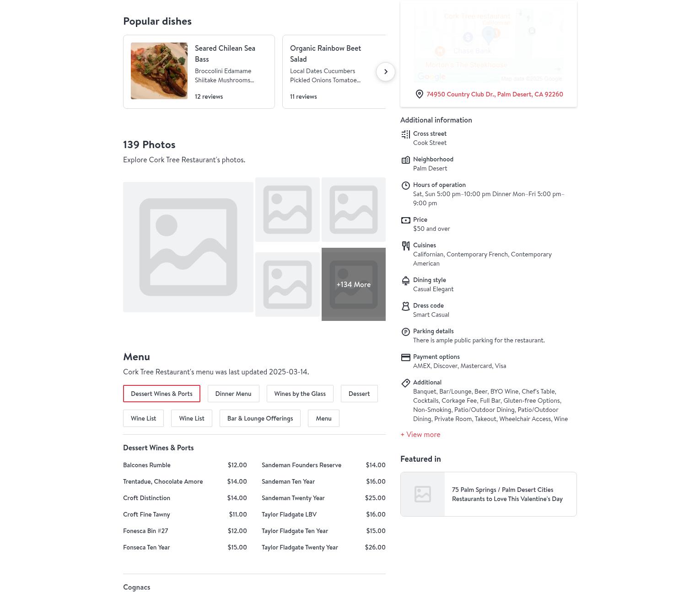Click the next arrow in Popular dishes
Viewport: 700px width, 592px height.
tap(385, 72)
